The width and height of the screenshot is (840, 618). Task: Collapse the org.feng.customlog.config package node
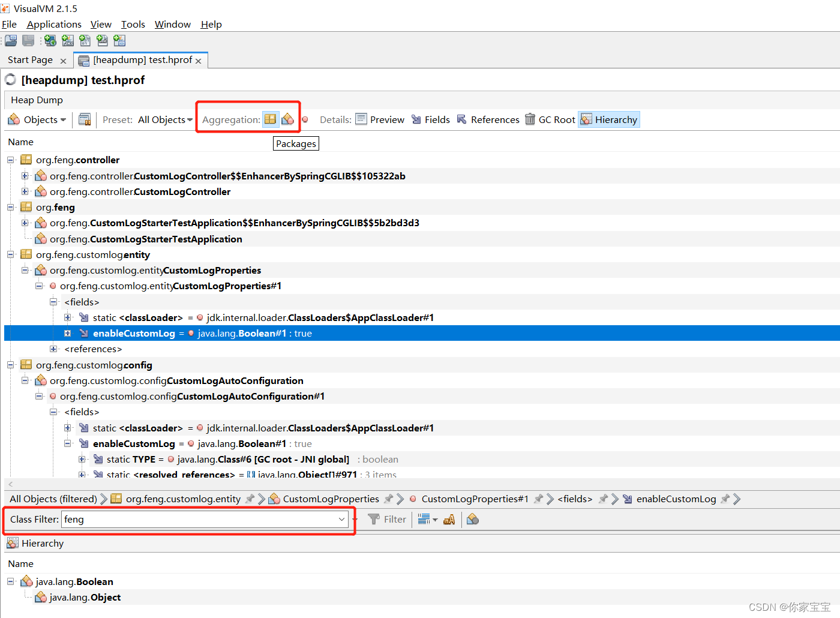tap(11, 365)
